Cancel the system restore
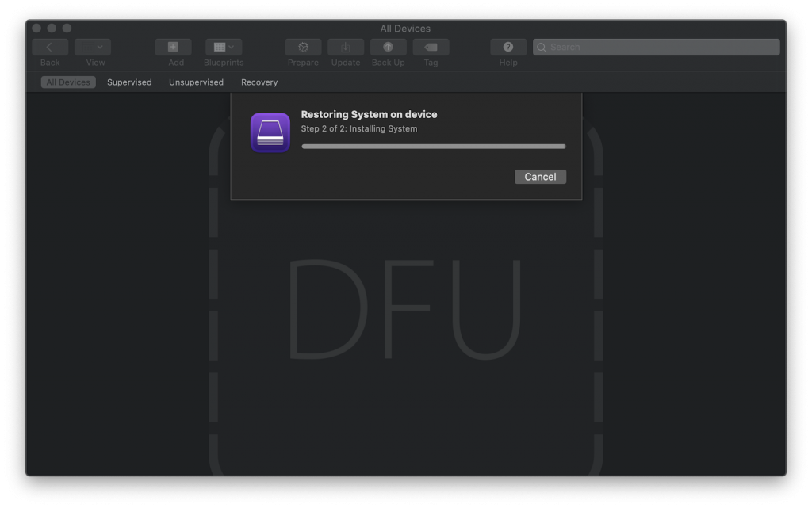812x508 pixels. [x=540, y=176]
